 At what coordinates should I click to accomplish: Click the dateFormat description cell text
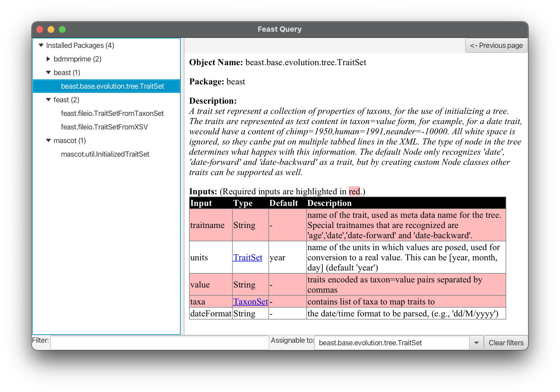click(403, 314)
